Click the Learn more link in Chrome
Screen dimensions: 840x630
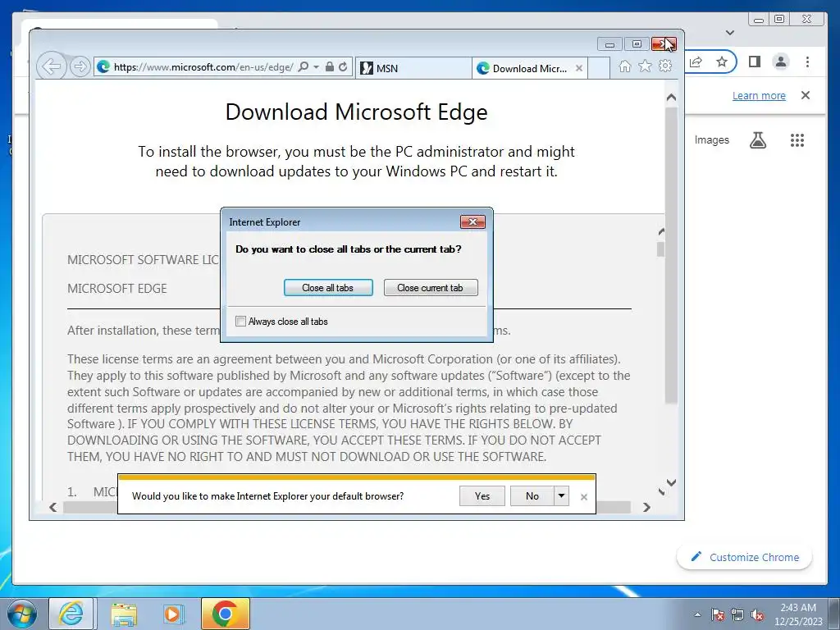[759, 95]
